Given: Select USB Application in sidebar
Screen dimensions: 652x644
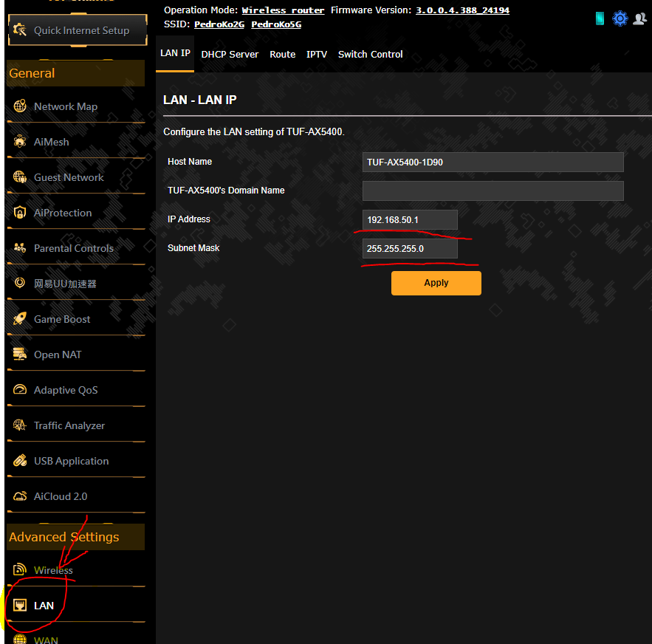Looking at the screenshot, I should (x=76, y=461).
